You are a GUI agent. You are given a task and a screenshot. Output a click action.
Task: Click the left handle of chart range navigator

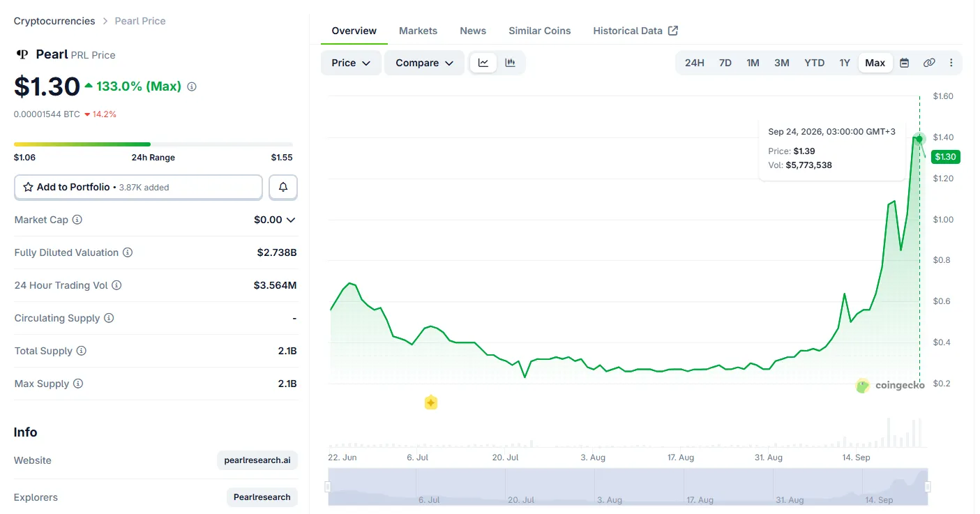pyautogui.click(x=328, y=487)
